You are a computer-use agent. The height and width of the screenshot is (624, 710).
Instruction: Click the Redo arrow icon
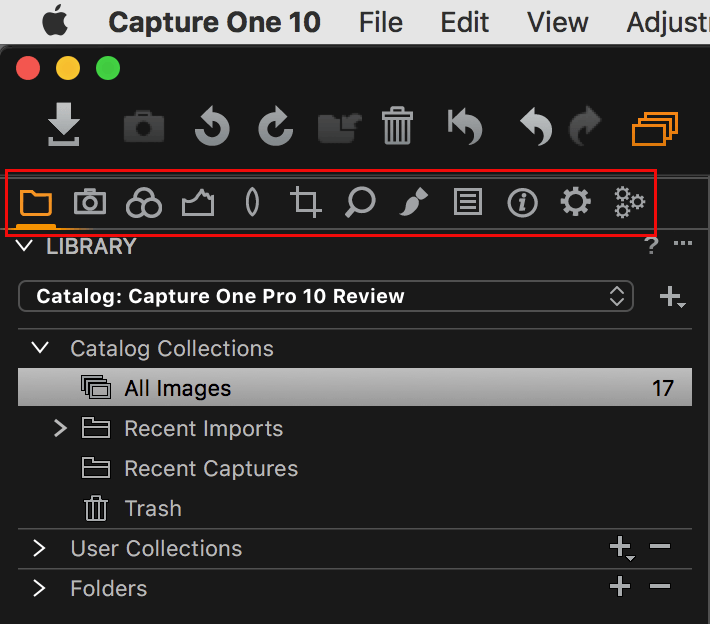pyautogui.click(x=585, y=127)
